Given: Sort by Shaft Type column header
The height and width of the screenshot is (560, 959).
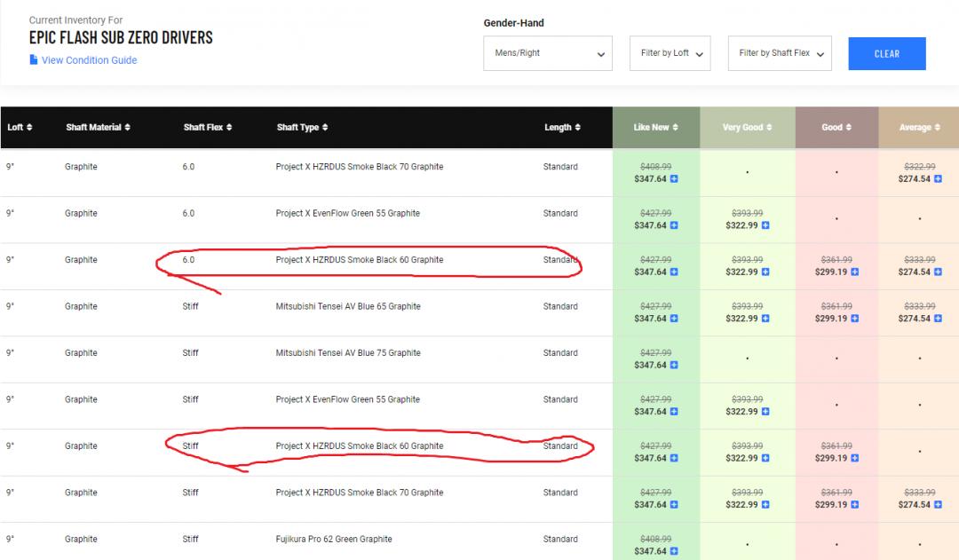Looking at the screenshot, I should (x=303, y=128).
